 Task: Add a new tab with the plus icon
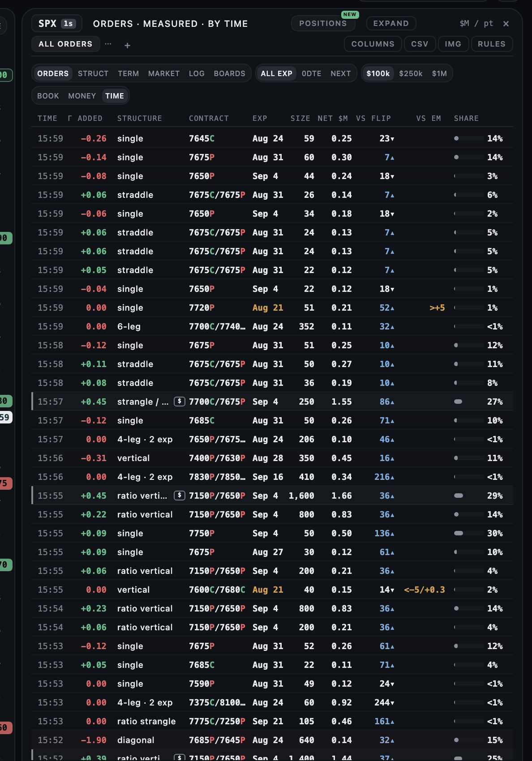127,45
